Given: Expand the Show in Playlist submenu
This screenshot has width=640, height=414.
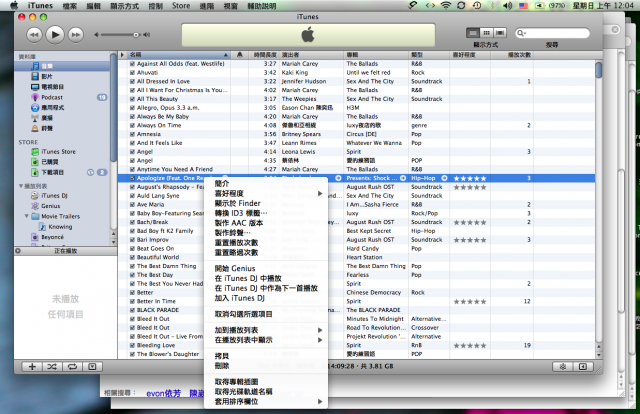Looking at the screenshot, I should pyautogui.click(x=266, y=340).
